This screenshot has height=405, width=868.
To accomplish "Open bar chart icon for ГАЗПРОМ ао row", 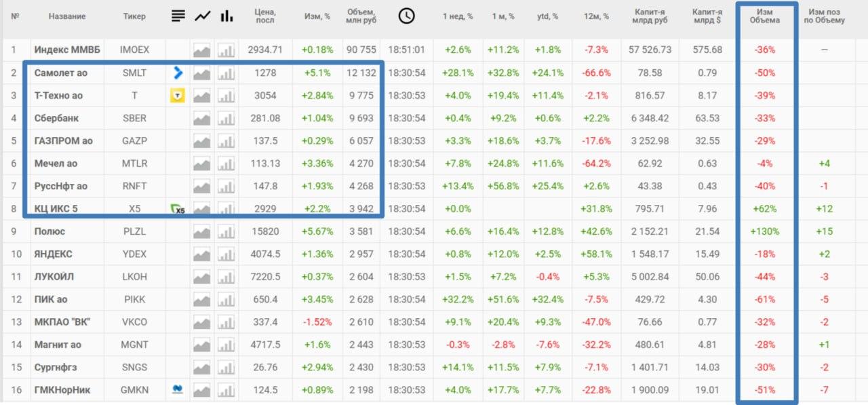I will coord(226,141).
